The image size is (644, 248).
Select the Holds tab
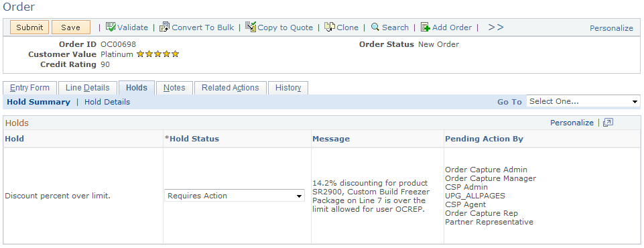pos(137,87)
